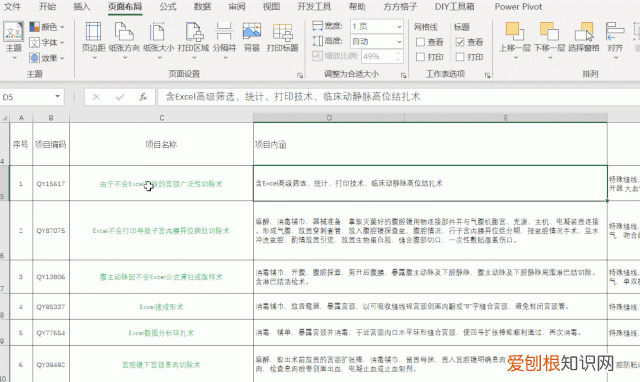Click the fx insert function icon
640x382 pixels.
point(143,97)
